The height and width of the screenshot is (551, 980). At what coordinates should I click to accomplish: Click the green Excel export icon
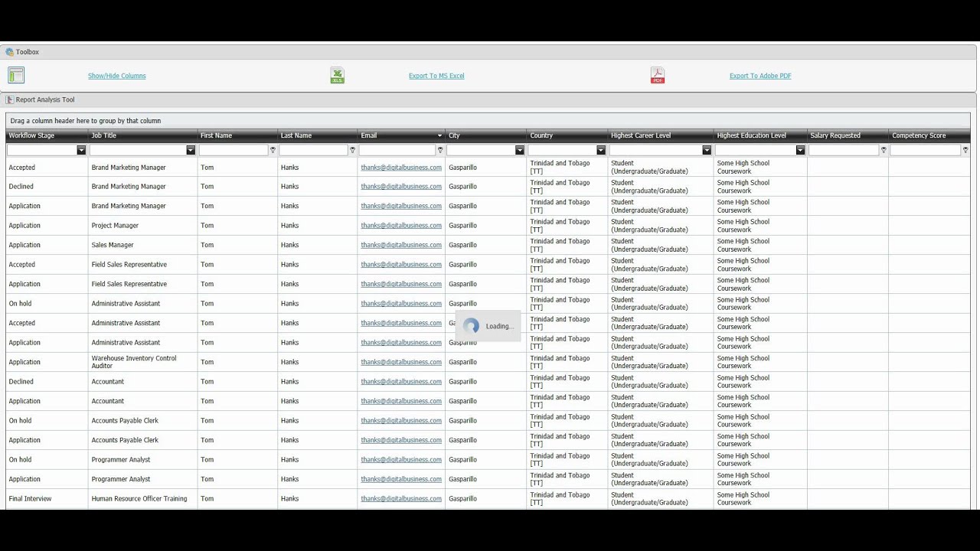click(x=337, y=75)
